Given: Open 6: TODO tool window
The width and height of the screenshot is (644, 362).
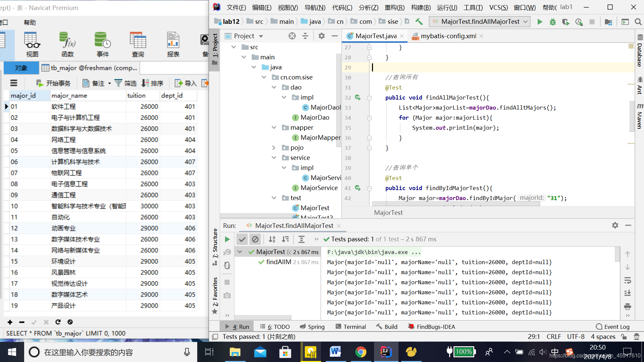Looking at the screenshot, I should point(275,327).
